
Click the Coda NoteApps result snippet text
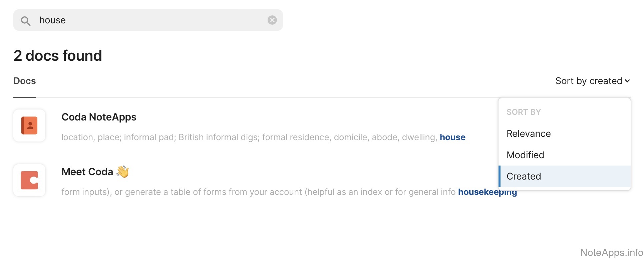coord(249,137)
